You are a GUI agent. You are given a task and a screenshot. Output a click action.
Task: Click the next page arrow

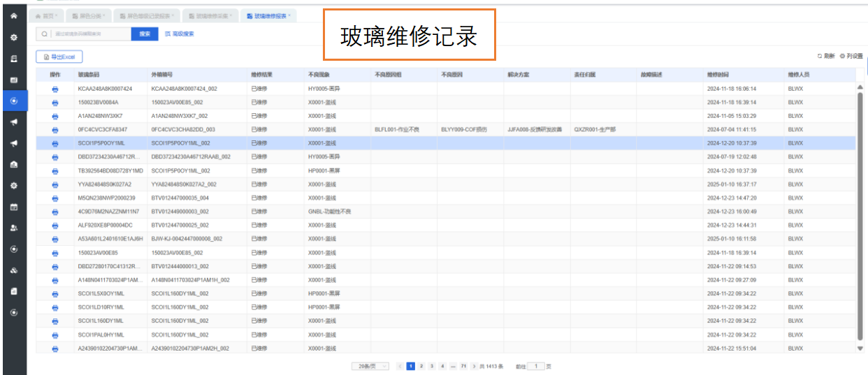(x=474, y=366)
